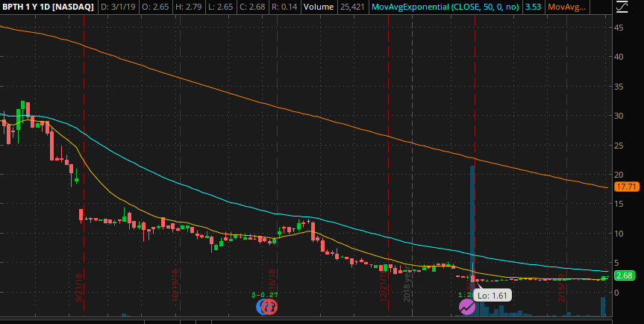
Task: Click the date readout D: 3/1/19
Action: pos(118,7)
